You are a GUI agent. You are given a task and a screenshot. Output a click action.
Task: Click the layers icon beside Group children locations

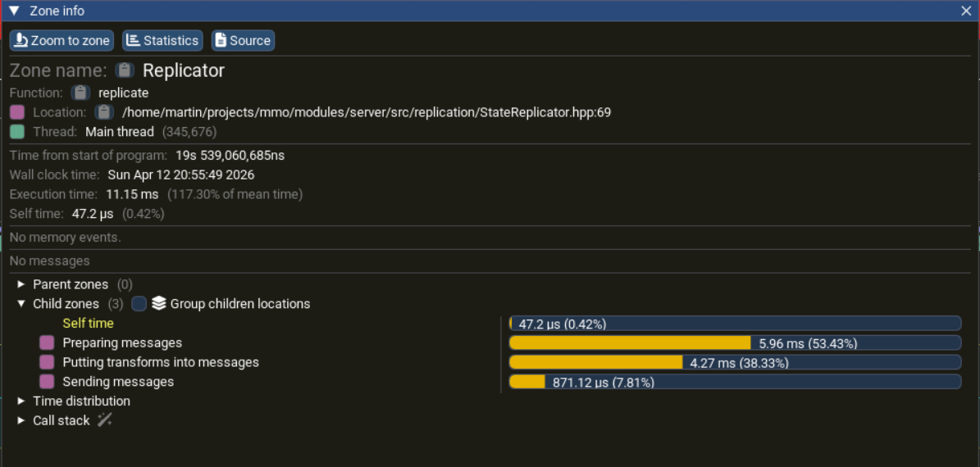point(159,304)
